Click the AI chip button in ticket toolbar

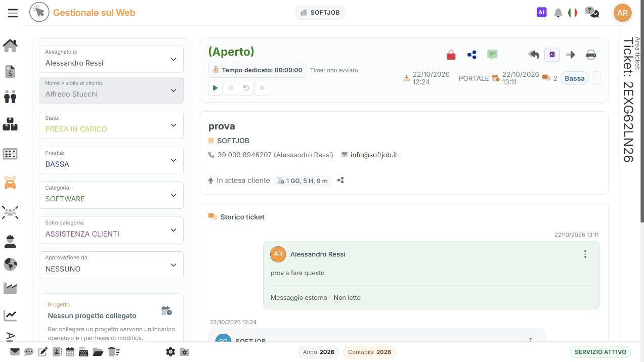552,55
